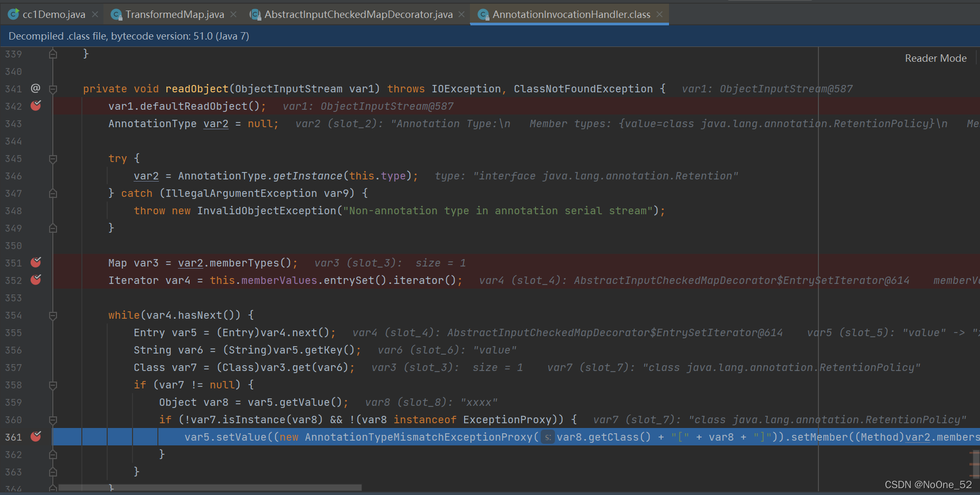
Task: Toggle the breakpoint on line 361
Action: click(x=36, y=436)
